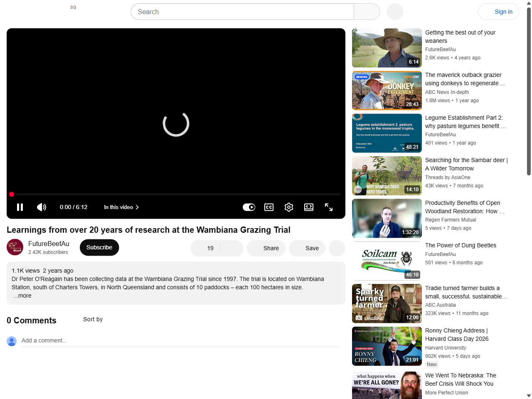Open the video settings gear
This screenshot has width=532, height=399.
tap(289, 207)
